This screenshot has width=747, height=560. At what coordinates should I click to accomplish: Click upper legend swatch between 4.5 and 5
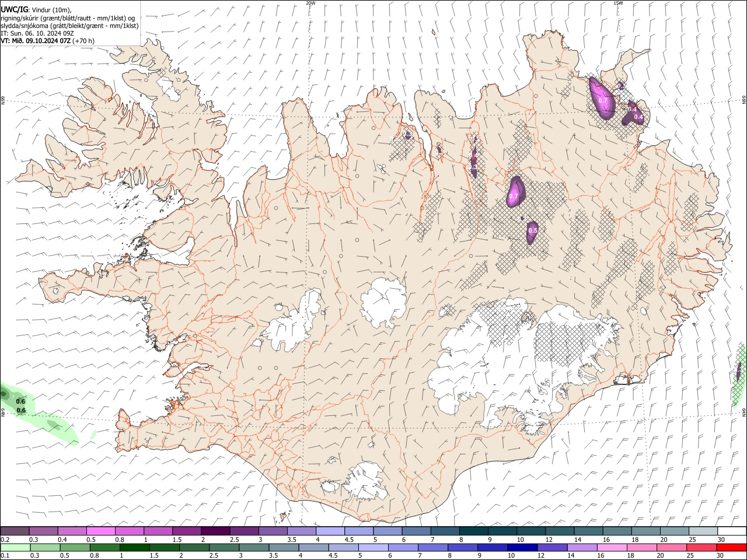[x=359, y=531]
